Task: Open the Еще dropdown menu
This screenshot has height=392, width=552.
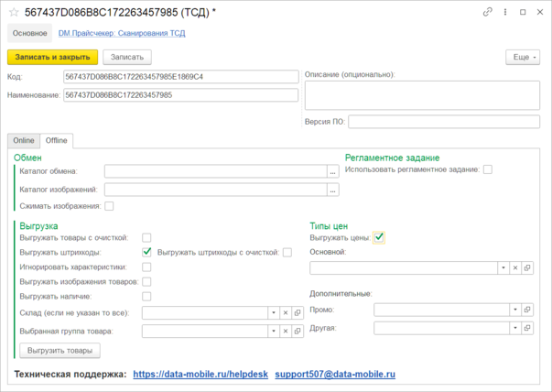Action: point(523,57)
